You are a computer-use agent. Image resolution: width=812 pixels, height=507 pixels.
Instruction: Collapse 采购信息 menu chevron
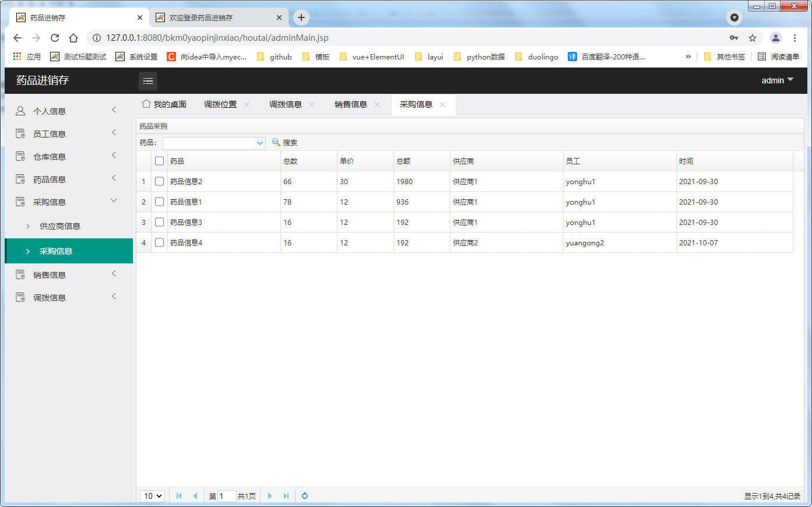coord(114,200)
